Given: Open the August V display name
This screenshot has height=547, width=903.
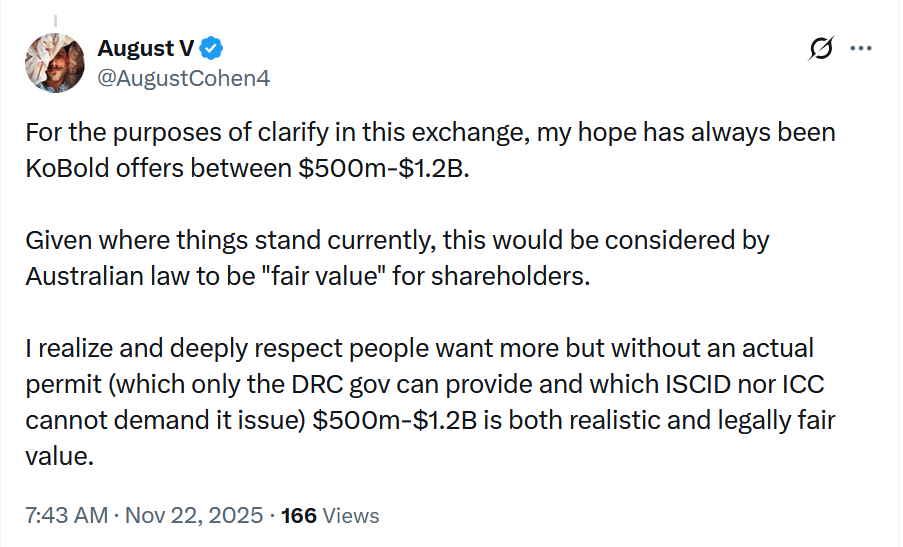Looking at the screenshot, I should point(145,48).
